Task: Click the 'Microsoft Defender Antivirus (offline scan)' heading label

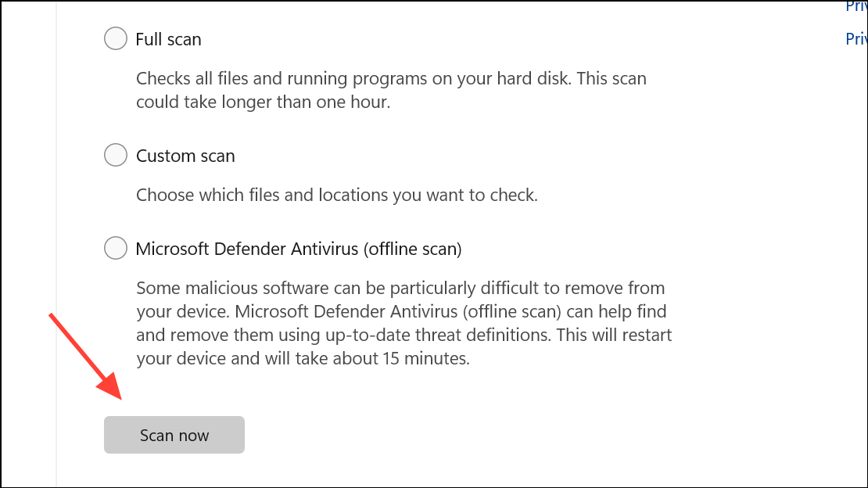Action: point(299,249)
